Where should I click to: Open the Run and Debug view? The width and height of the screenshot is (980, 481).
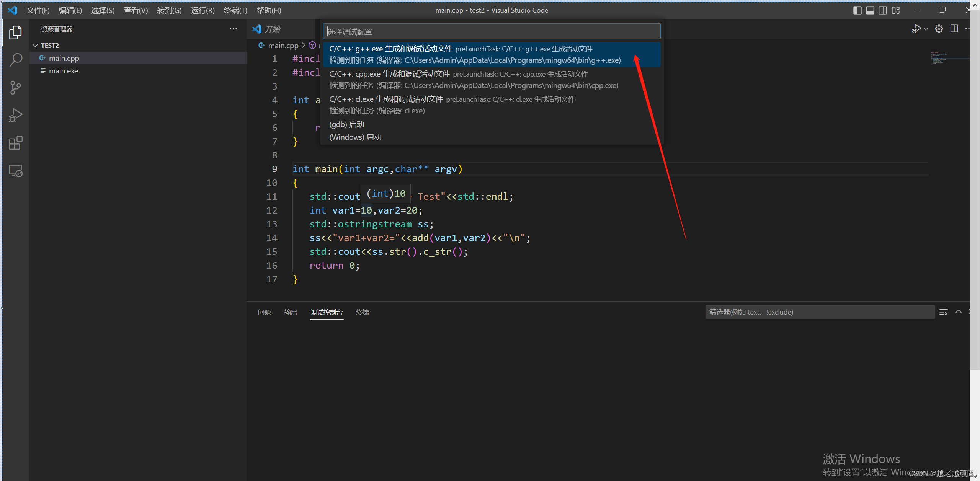click(x=15, y=115)
